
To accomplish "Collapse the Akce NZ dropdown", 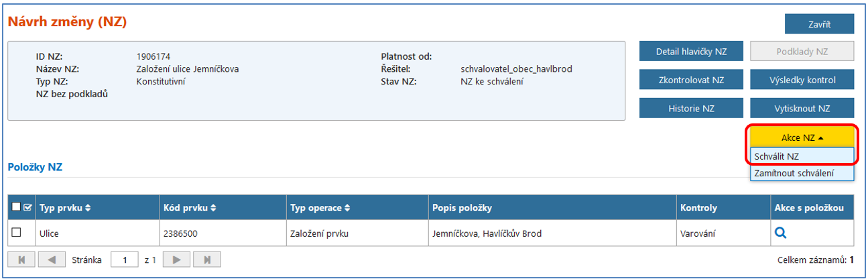I will pos(802,137).
